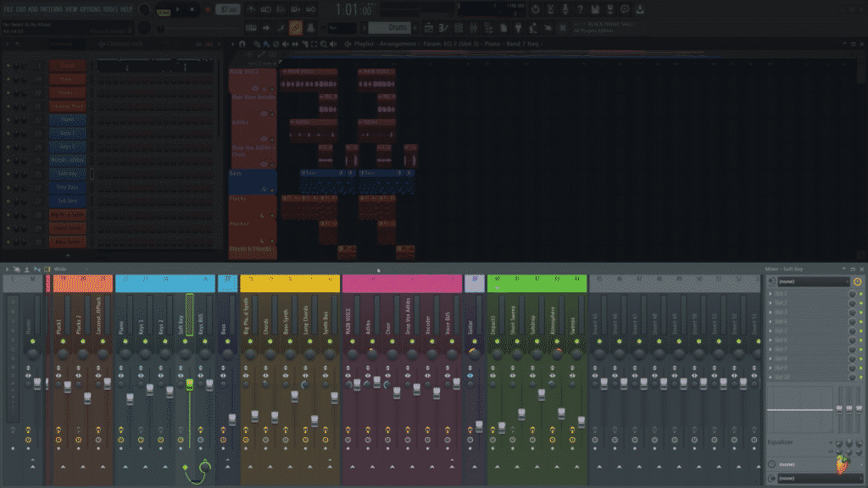Click the Drums pattern selector
Image resolution: width=868 pixels, height=488 pixels.
393,28
